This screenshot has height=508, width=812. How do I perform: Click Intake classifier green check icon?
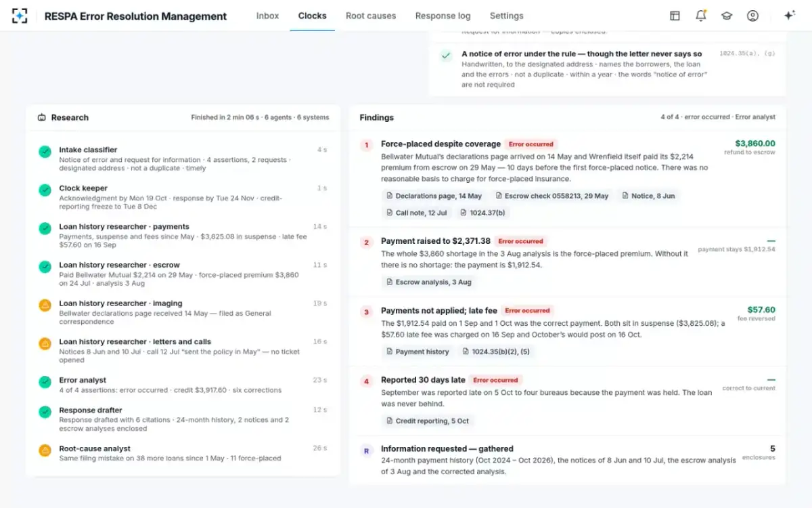[x=45, y=152]
